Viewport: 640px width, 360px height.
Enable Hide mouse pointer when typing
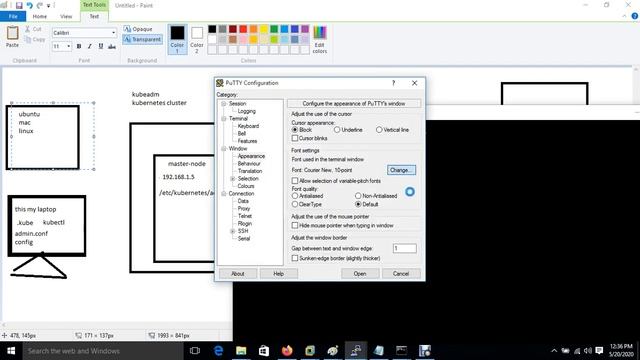(295, 225)
